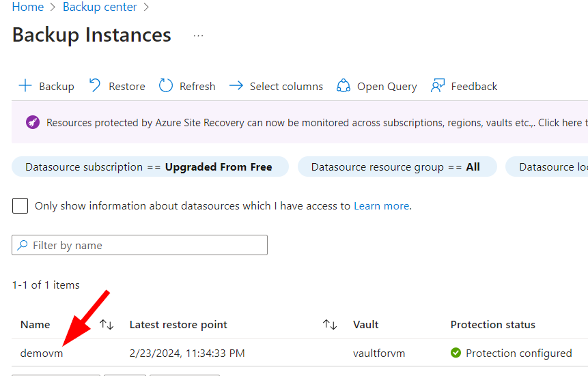Open the ellipsis menu beside Backup Instances

point(198,35)
